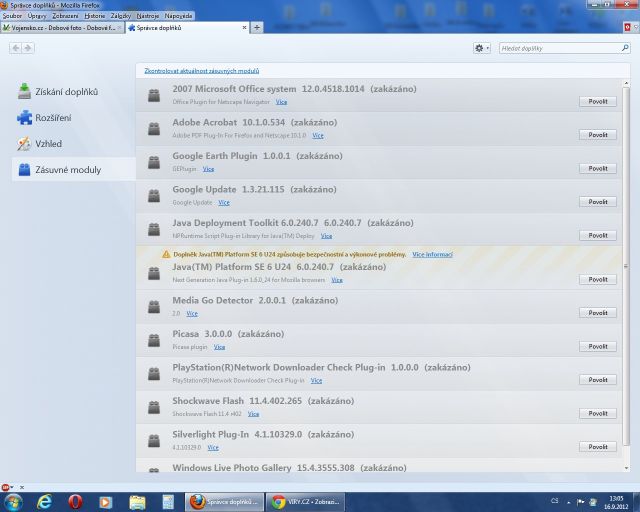Open Více link for Shockwave Flash

click(253, 414)
